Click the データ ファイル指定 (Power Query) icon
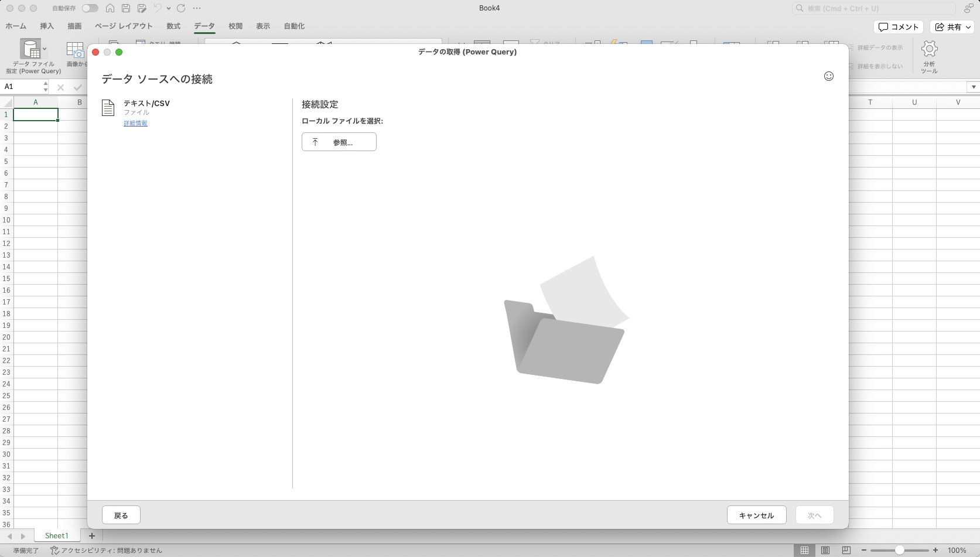Viewport: 980px width, 557px height. click(x=29, y=50)
